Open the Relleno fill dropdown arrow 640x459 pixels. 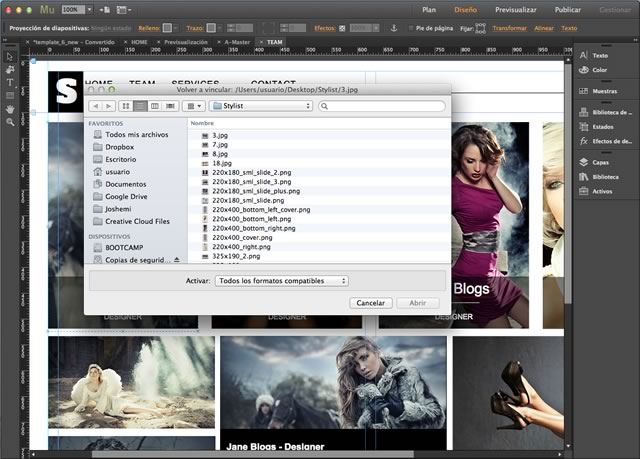point(176,28)
